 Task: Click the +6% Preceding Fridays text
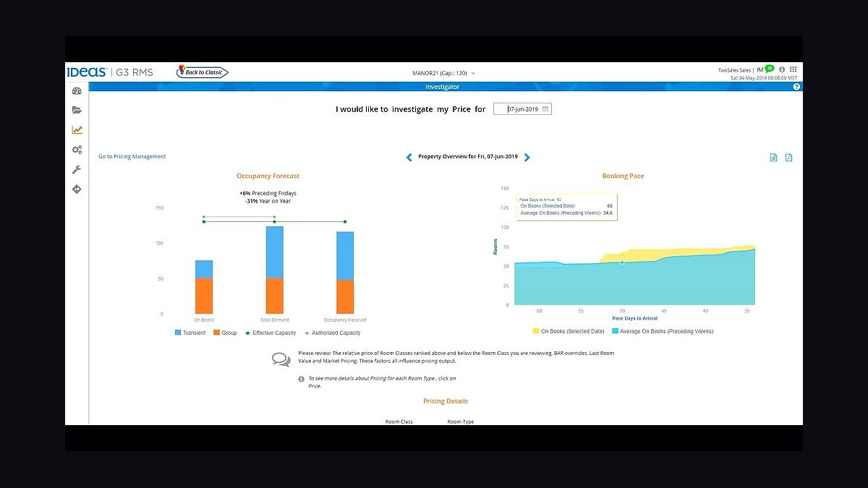coord(268,193)
